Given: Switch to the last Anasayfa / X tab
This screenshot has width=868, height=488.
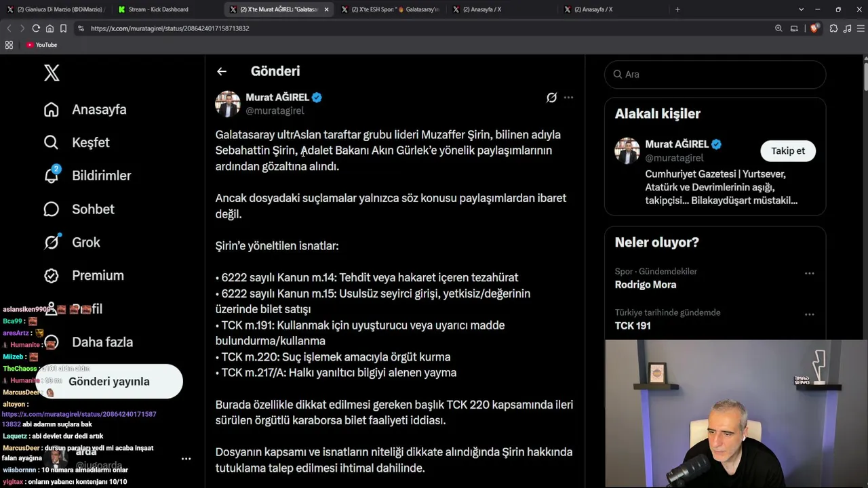Looking at the screenshot, I should click(x=612, y=9).
